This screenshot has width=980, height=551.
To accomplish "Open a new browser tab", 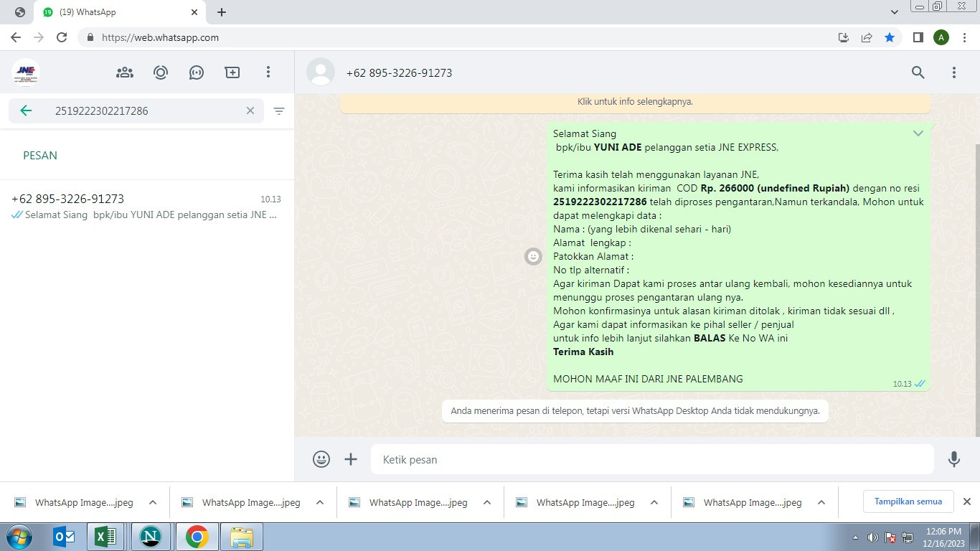I will point(222,12).
